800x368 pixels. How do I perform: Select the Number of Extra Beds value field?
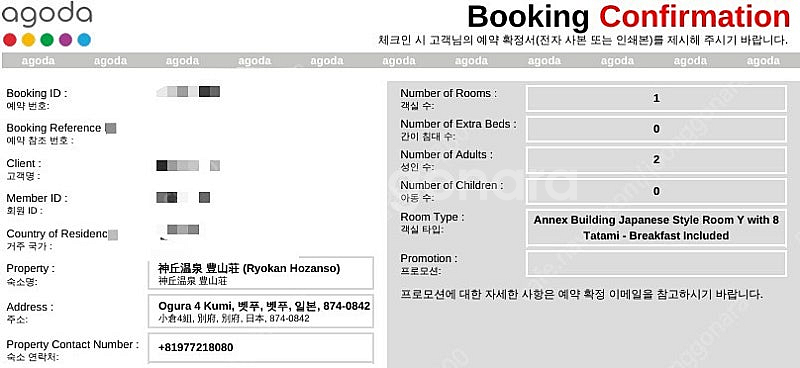(x=656, y=129)
